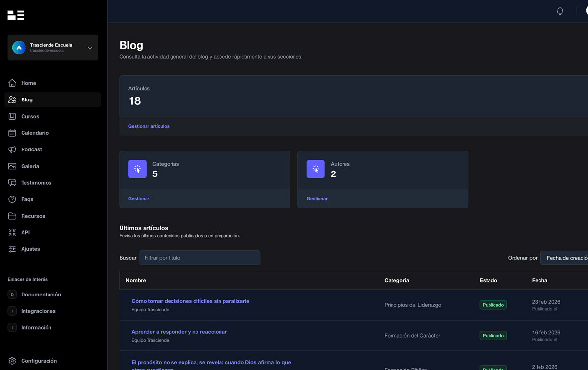The height and width of the screenshot is (370, 588).
Task: Select the Ajustes sliders icon
Action: coord(12,249)
